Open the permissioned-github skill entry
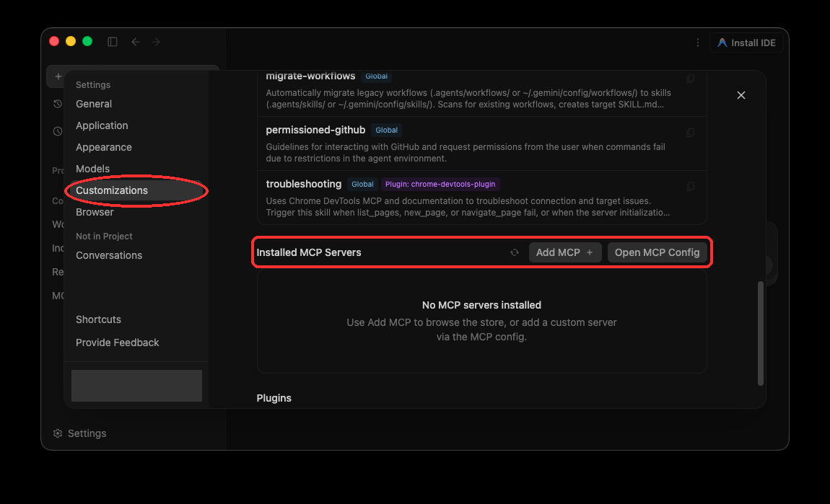 (481, 144)
